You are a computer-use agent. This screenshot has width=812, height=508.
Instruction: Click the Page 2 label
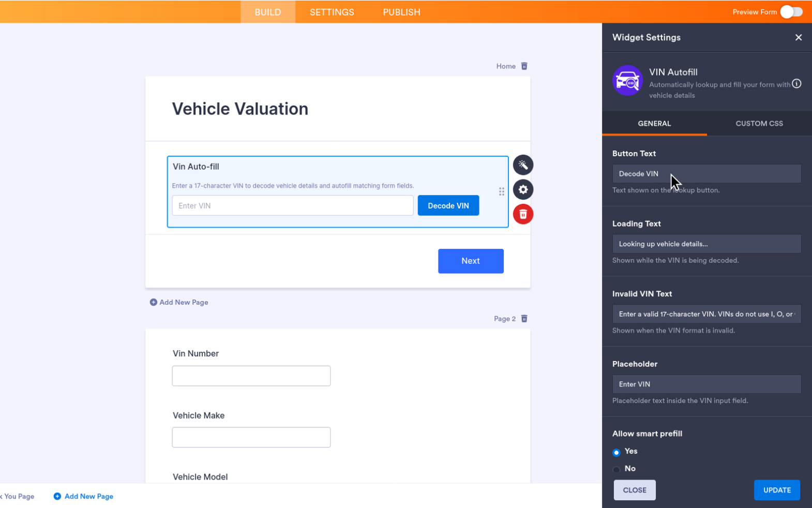click(x=505, y=319)
